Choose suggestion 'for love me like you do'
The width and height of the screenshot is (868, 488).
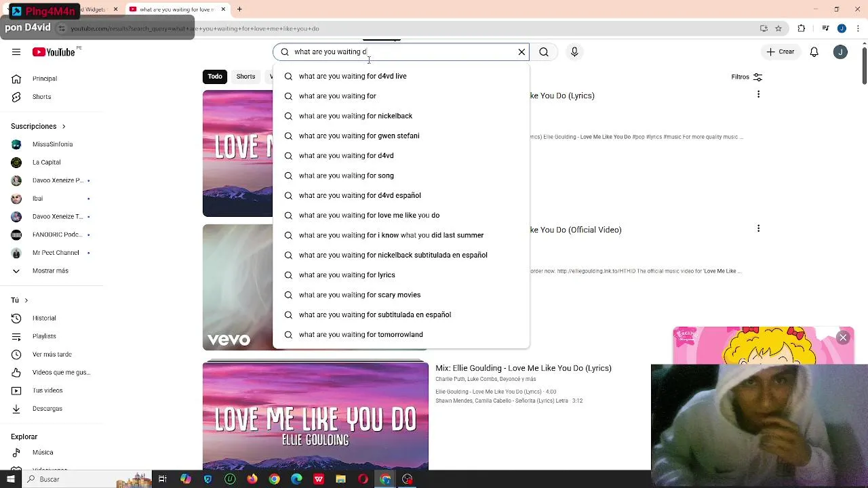[401, 216]
